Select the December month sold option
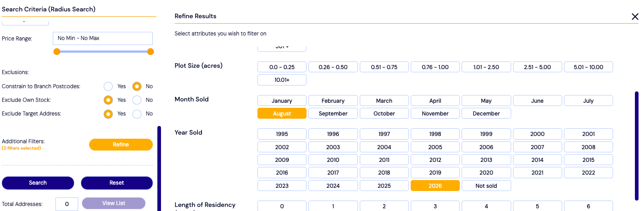The image size is (644, 211). [x=486, y=113]
